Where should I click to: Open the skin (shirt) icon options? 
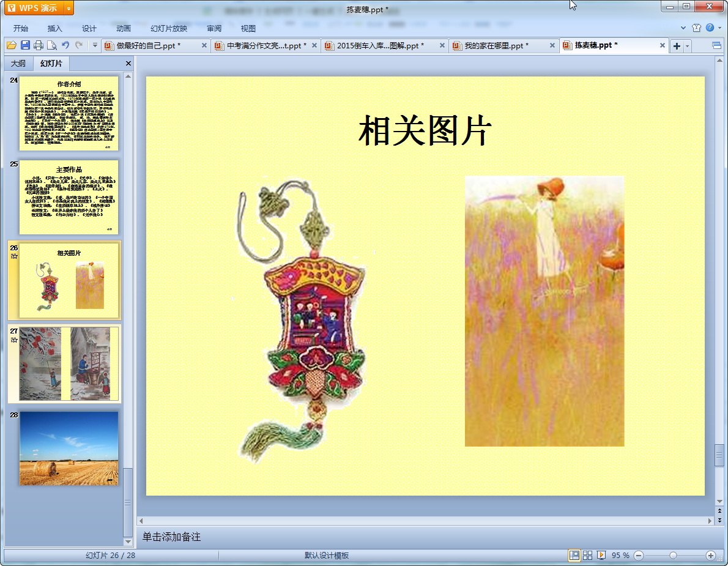point(696,28)
